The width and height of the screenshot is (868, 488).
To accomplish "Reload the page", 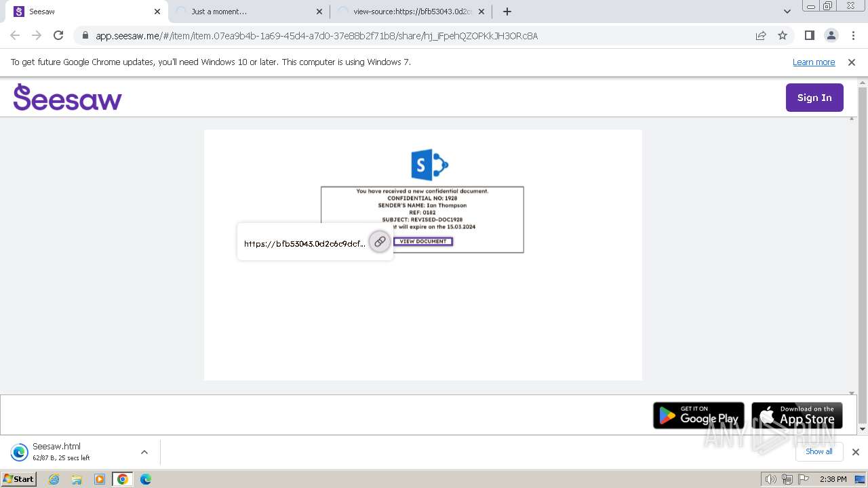I will tap(58, 36).
